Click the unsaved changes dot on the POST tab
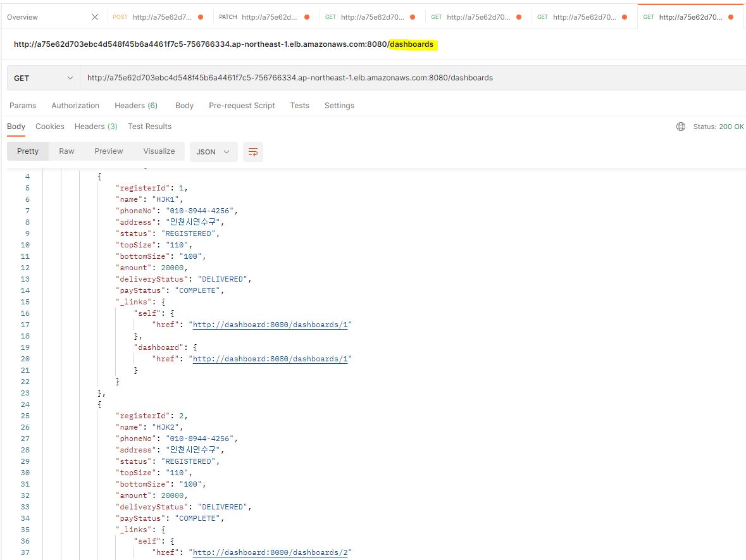746x560 pixels. click(201, 18)
